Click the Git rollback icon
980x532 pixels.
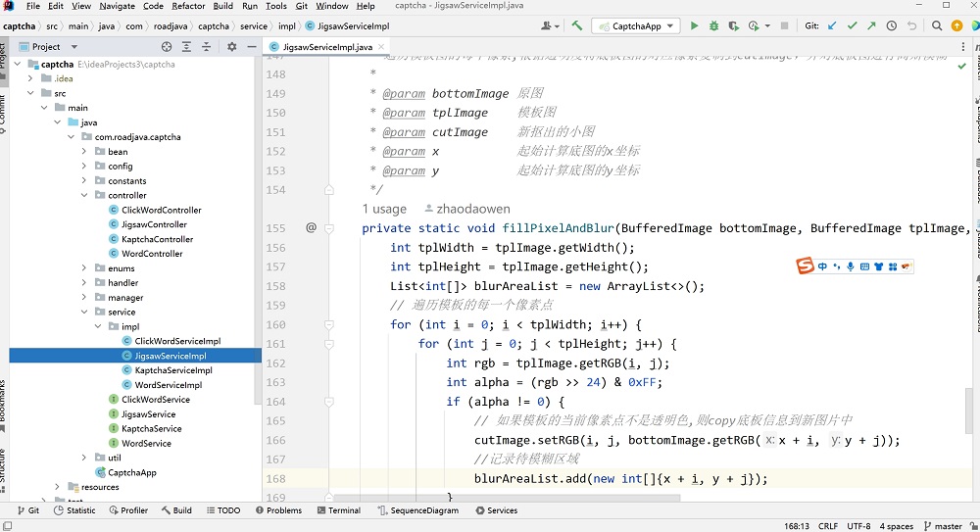coord(911,25)
